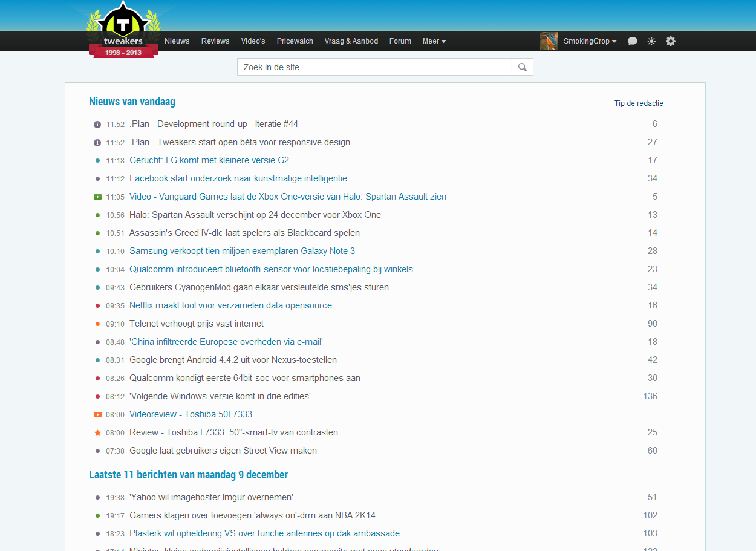Click the 11:05 timestamp of Vanguard video

[x=116, y=197]
